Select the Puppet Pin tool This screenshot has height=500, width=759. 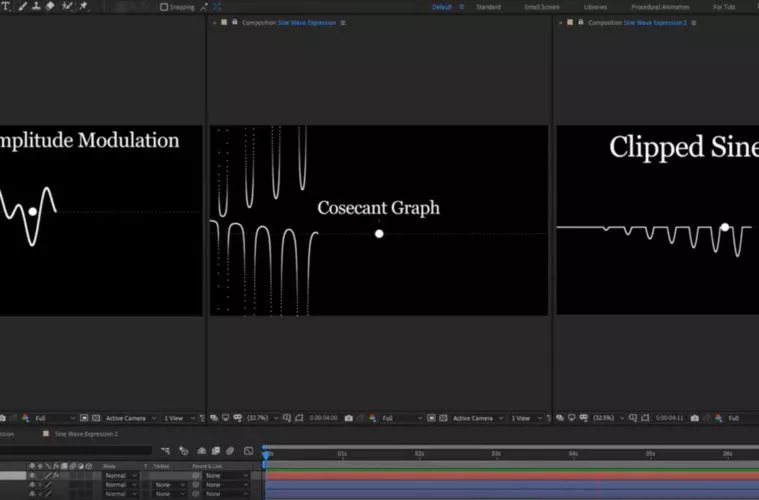(x=83, y=6)
